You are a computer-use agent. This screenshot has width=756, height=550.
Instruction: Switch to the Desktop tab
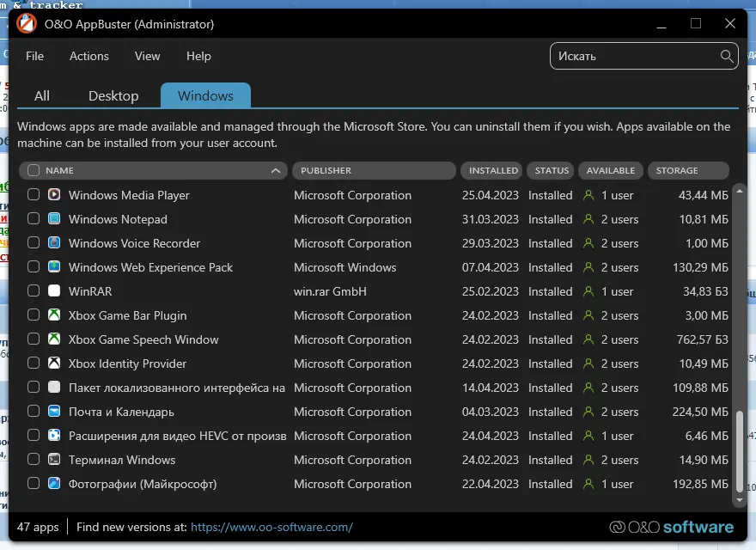click(113, 95)
